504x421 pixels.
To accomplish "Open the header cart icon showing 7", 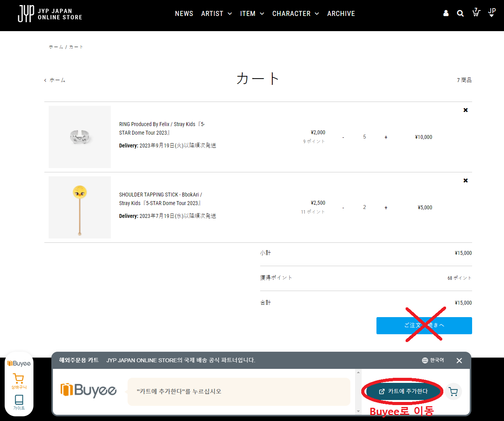I will click(x=476, y=12).
